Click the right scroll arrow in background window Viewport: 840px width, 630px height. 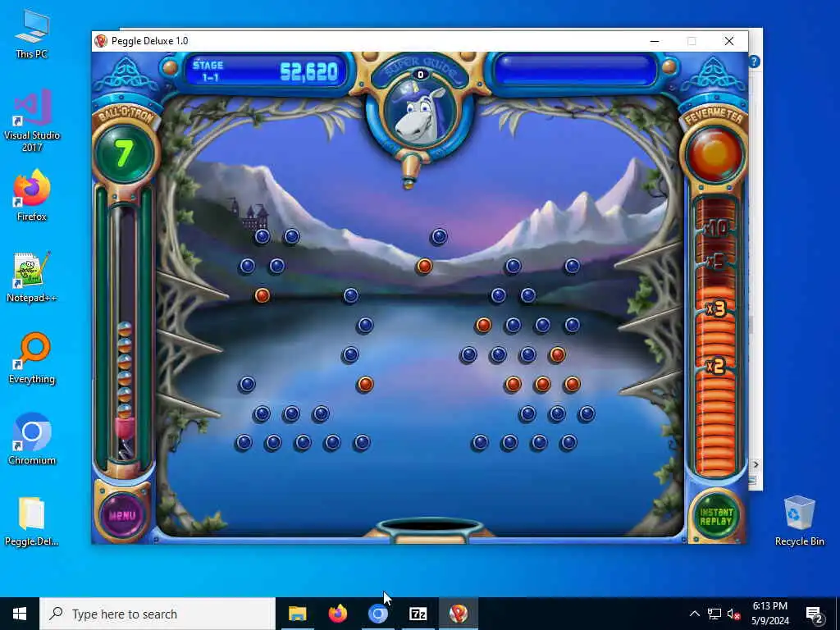pyautogui.click(x=756, y=464)
